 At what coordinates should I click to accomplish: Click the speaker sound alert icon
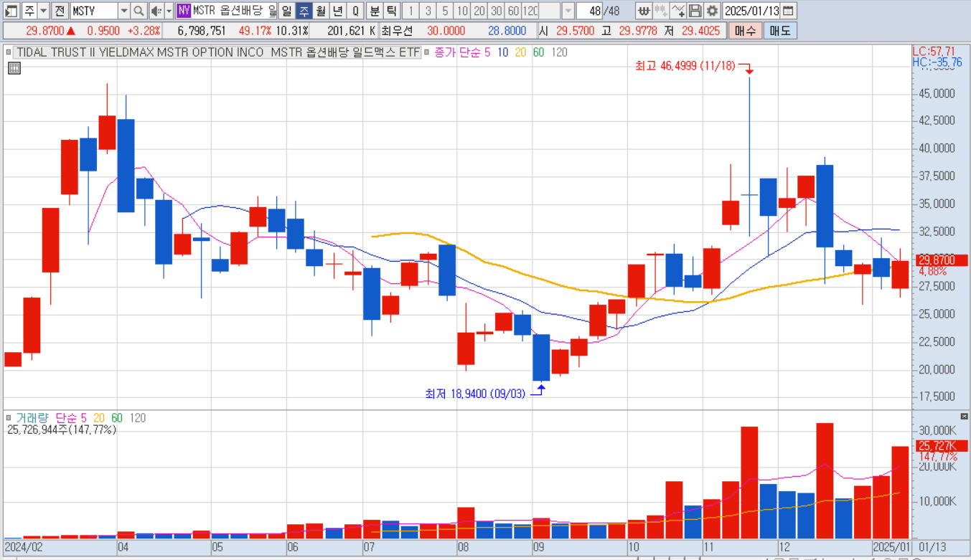click(x=156, y=11)
